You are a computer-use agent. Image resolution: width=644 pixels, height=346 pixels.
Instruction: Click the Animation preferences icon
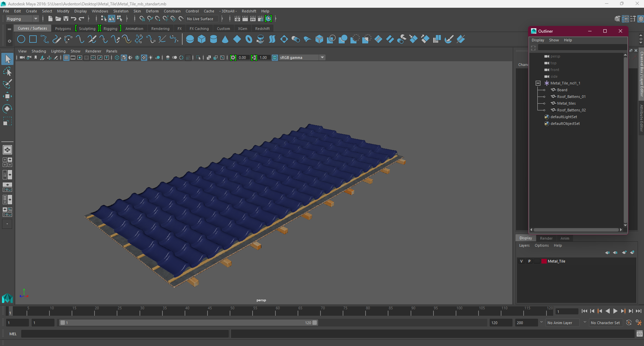click(639, 323)
